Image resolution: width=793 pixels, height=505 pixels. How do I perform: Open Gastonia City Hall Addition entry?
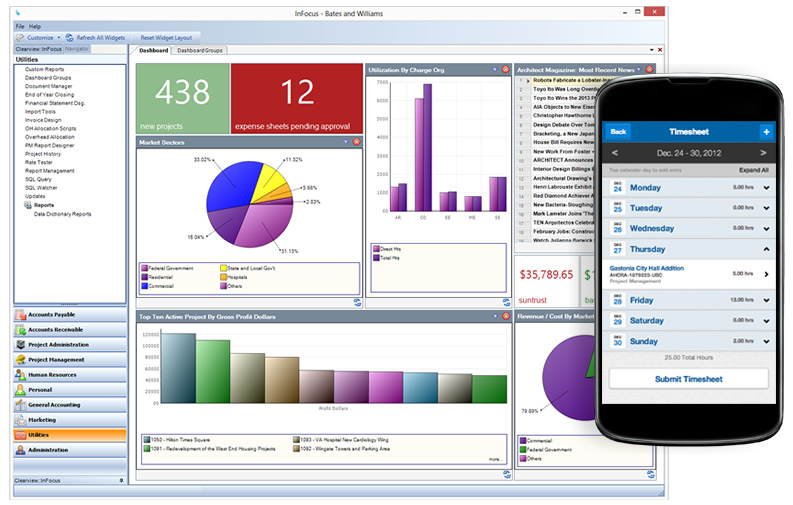(689, 274)
